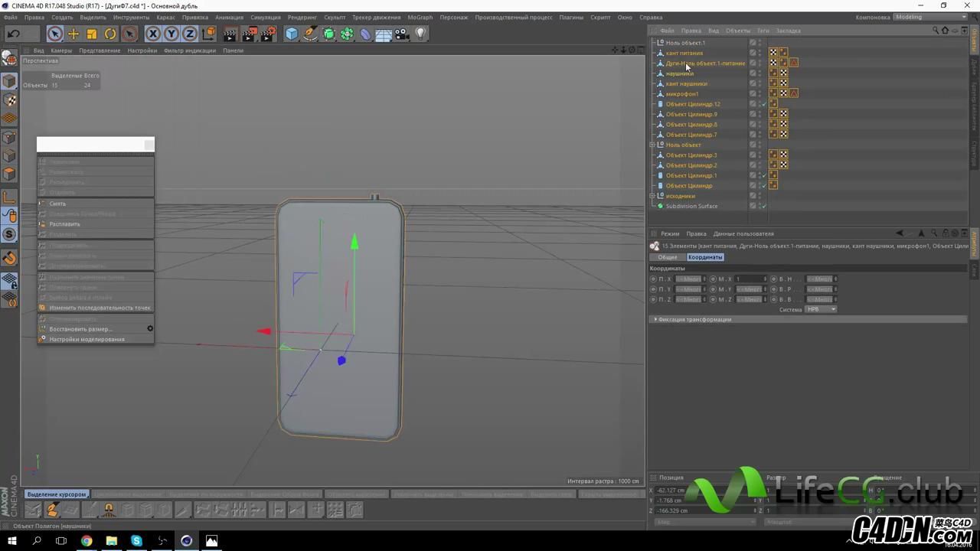The width and height of the screenshot is (980, 551).
Task: Open the Файл menu in menu bar
Action: [11, 17]
